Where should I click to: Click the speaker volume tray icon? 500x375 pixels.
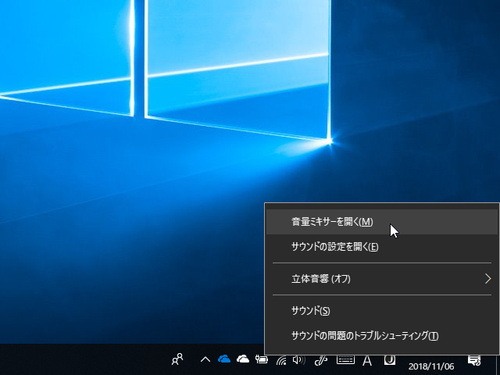pyautogui.click(x=299, y=360)
